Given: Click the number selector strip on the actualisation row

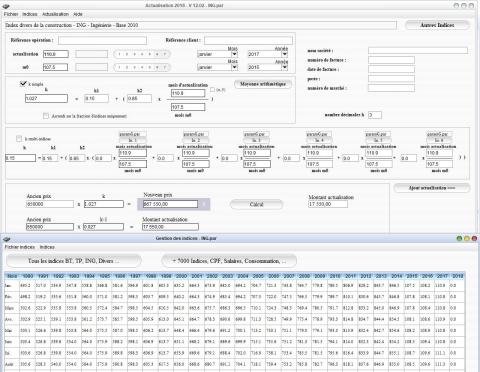Looking at the screenshot, I should tap(142, 54).
